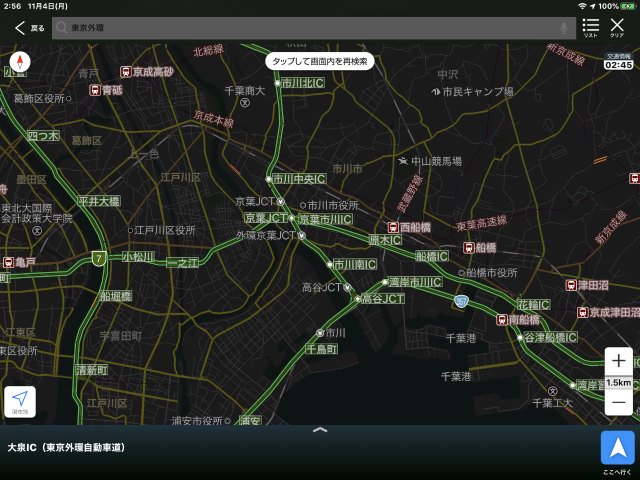
Task: Expand the bottom panel with the up chevron
Action: [320, 429]
